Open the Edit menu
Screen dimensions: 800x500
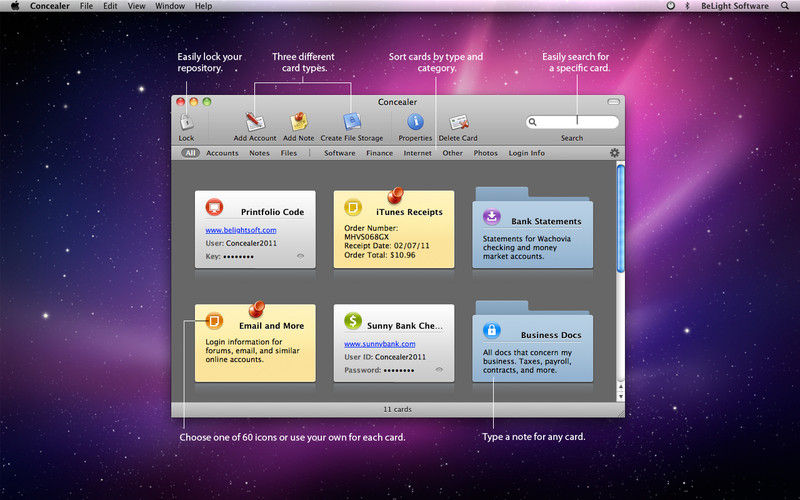point(110,6)
